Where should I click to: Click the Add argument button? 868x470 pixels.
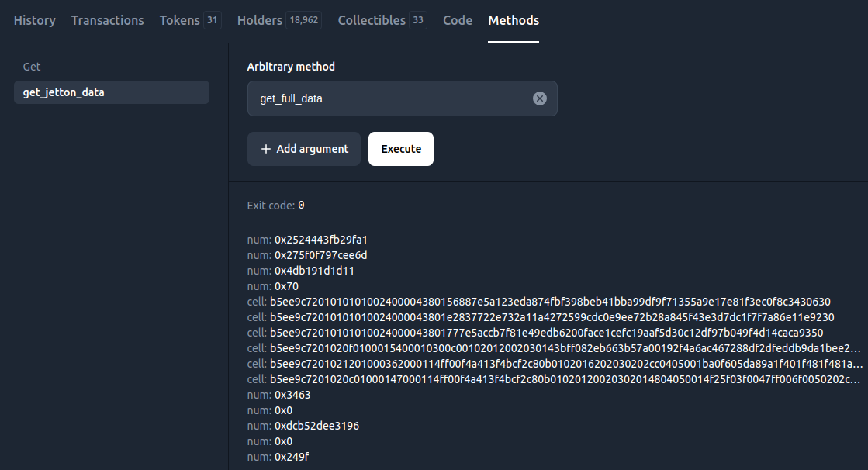pyautogui.click(x=304, y=149)
